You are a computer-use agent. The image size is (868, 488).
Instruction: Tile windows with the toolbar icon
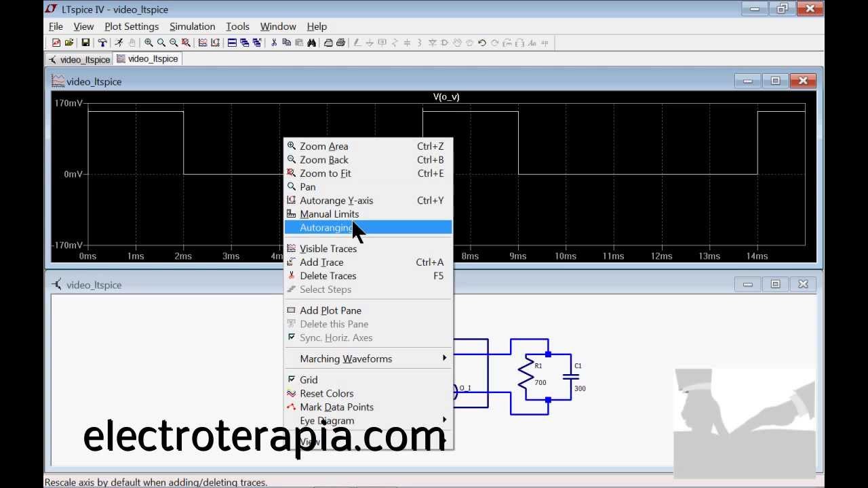pos(232,43)
